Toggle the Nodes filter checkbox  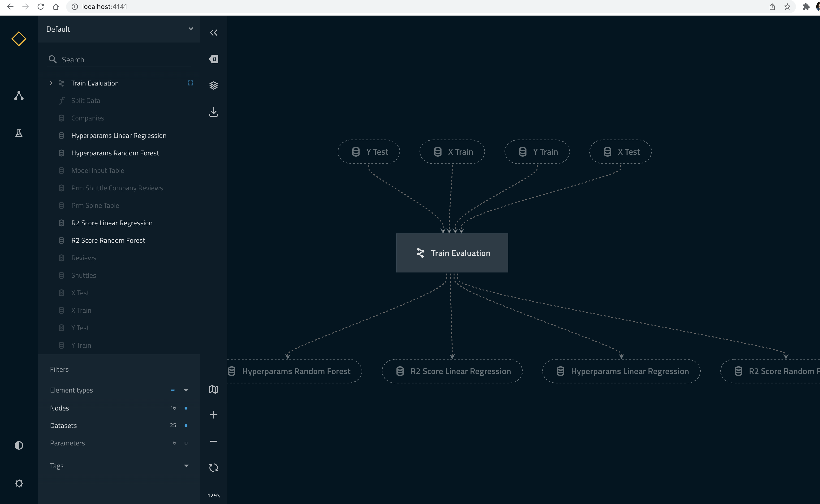[186, 408]
